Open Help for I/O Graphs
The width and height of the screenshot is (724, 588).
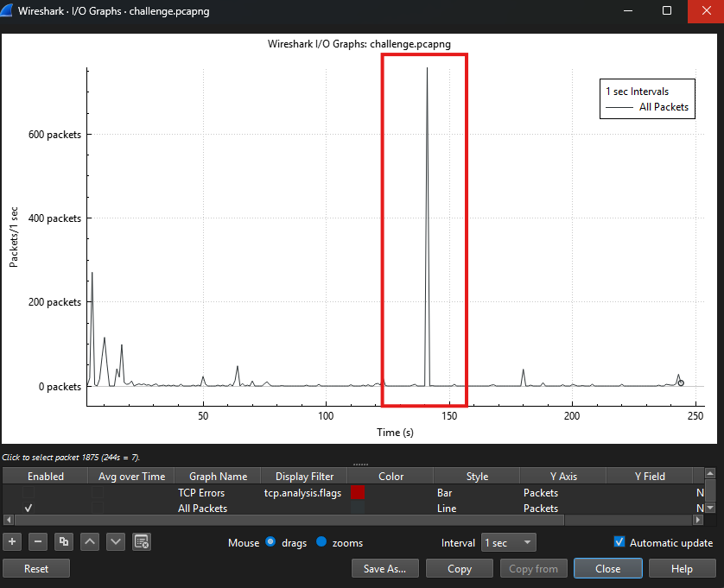point(682,568)
